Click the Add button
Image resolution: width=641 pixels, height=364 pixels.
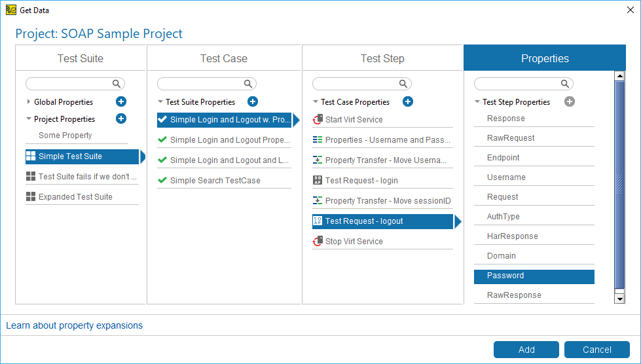[526, 350]
